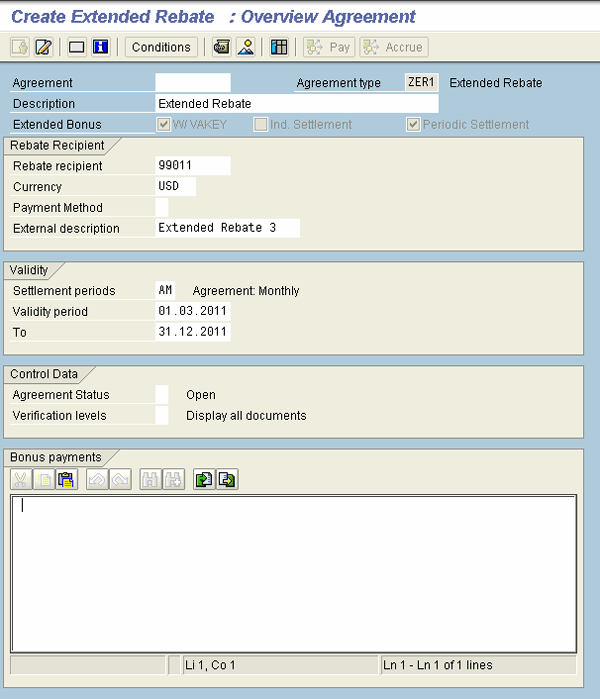
Task: Click the icon left of the person icon
Action: (x=221, y=47)
